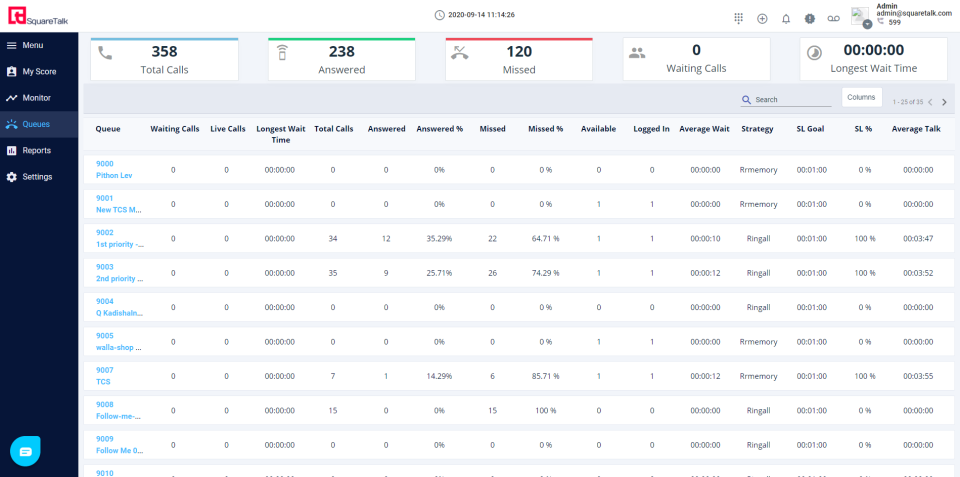Click the Missed calls icon
The height and width of the screenshot is (477, 960).
(459, 53)
